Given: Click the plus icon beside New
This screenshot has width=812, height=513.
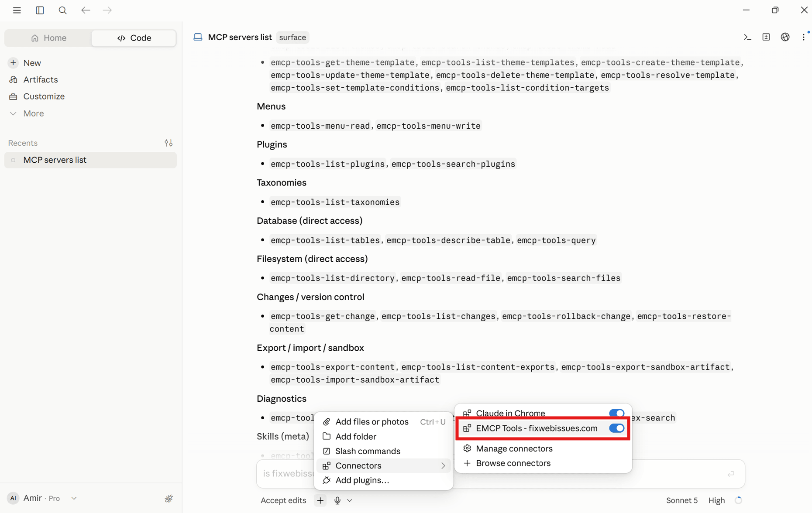Looking at the screenshot, I should [x=13, y=63].
